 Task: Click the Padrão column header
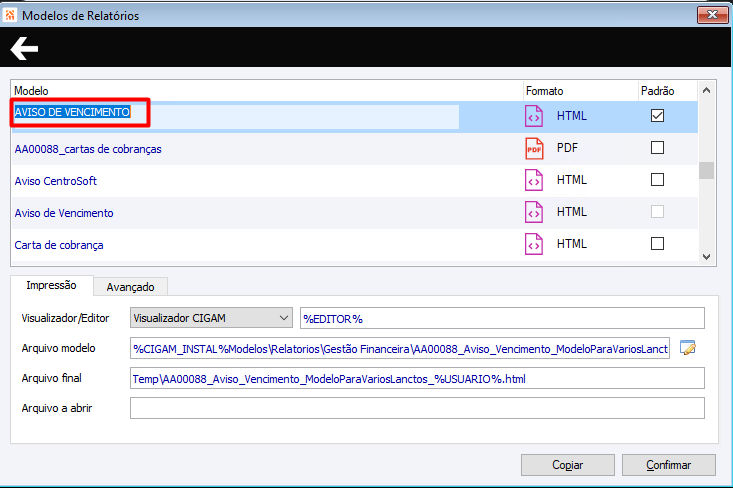coord(657,91)
